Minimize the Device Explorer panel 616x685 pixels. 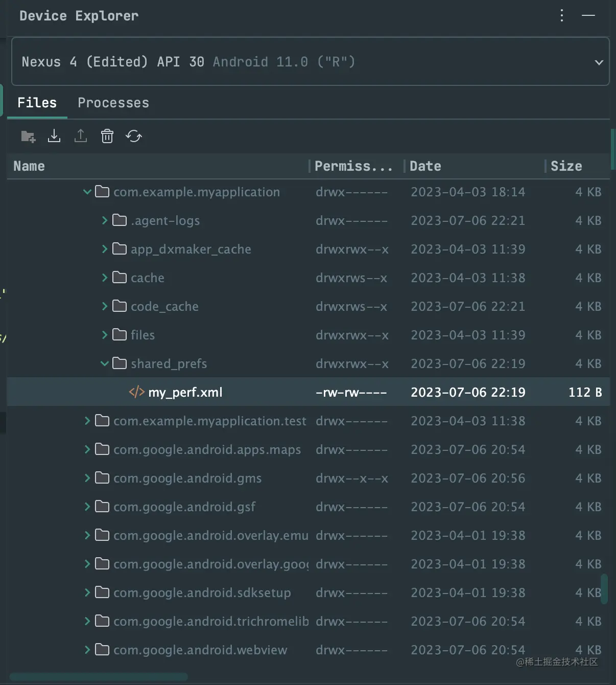point(588,15)
